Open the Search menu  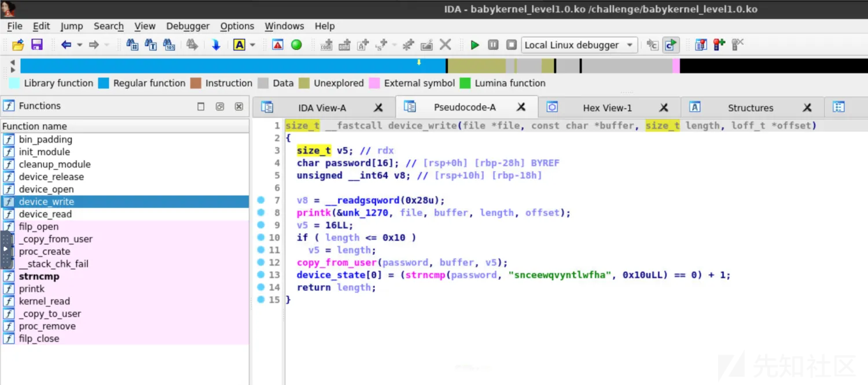pos(109,26)
